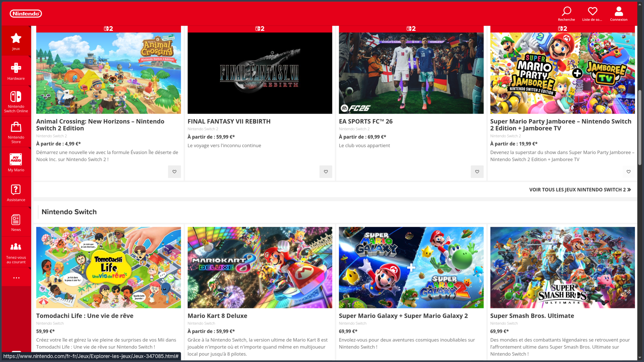The height and width of the screenshot is (362, 644).
Task: Add Super Mario Party Jamboree to wishlist
Action: coord(628,172)
